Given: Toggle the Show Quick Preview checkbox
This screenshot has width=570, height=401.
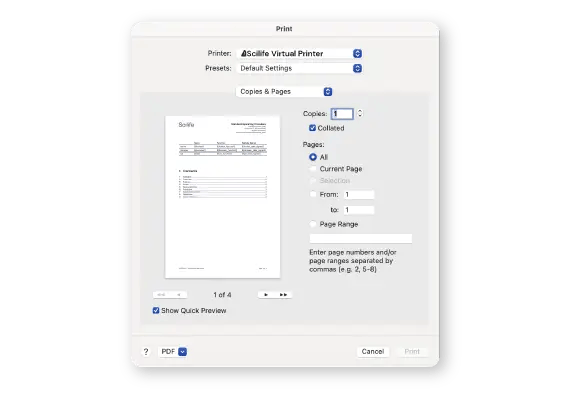Looking at the screenshot, I should point(156,310).
